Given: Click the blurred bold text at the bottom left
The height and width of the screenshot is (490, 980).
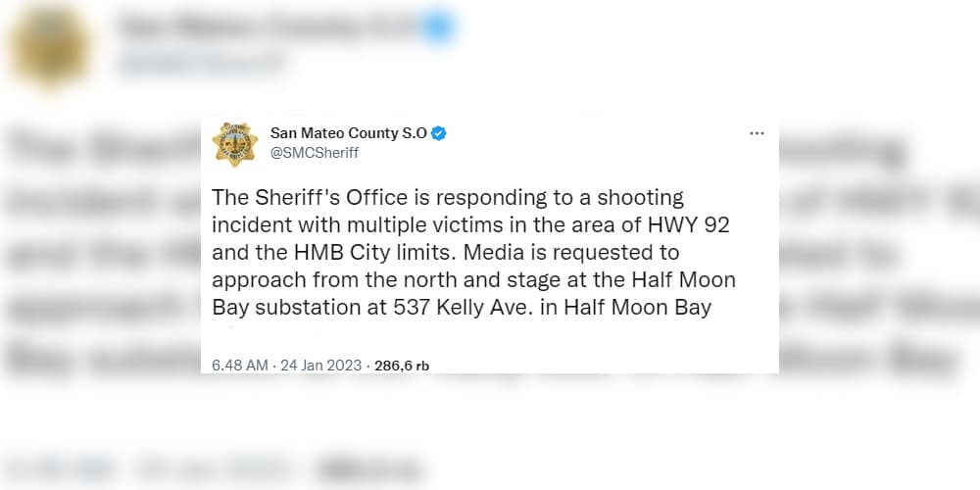Looking at the screenshot, I should coord(368,468).
